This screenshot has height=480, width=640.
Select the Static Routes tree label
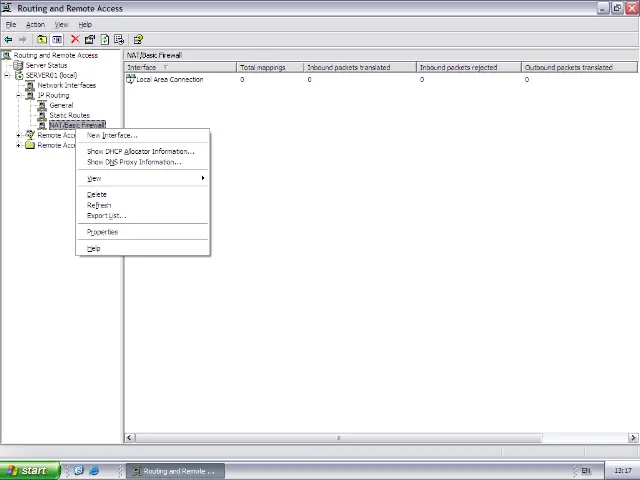coord(69,116)
